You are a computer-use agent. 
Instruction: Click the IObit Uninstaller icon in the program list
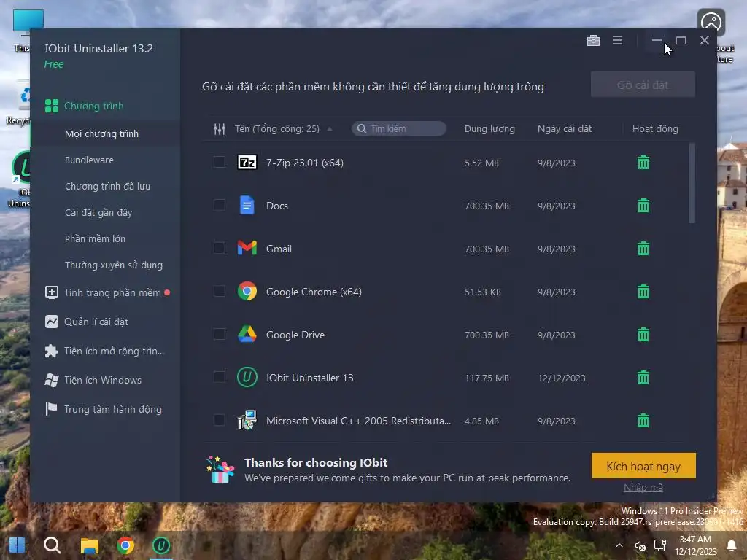tap(247, 377)
